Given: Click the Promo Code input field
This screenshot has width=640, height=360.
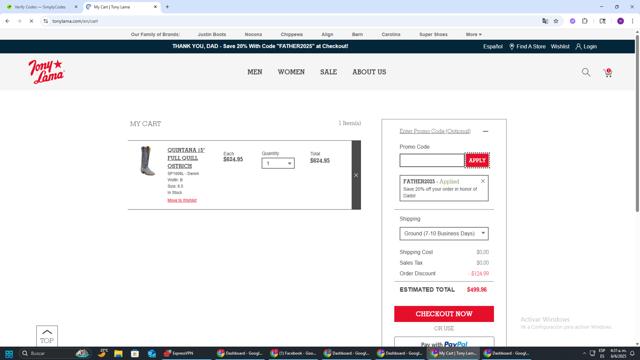Looking at the screenshot, I should point(432,160).
